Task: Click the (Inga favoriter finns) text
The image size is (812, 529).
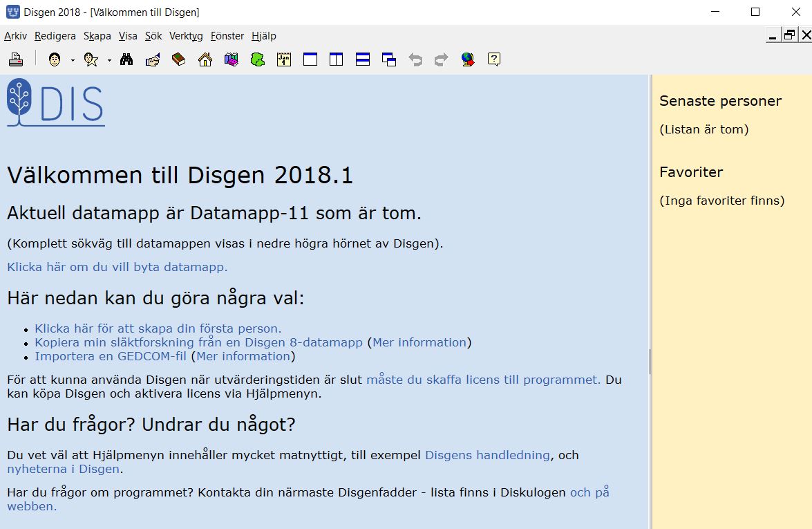Action: pos(722,201)
